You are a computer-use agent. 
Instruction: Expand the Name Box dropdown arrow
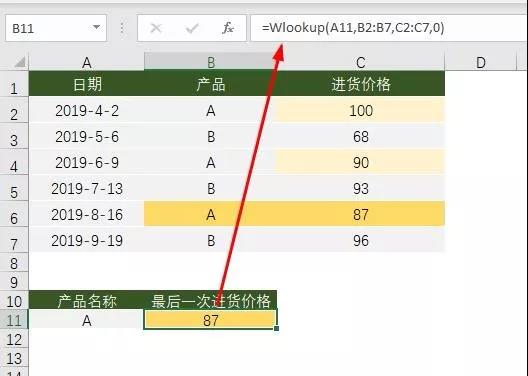point(97,27)
